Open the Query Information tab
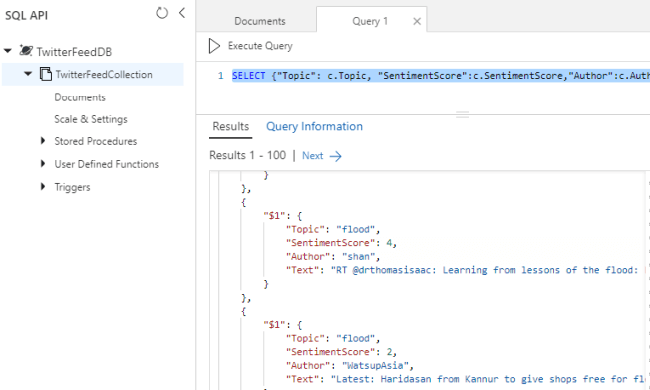 314,126
